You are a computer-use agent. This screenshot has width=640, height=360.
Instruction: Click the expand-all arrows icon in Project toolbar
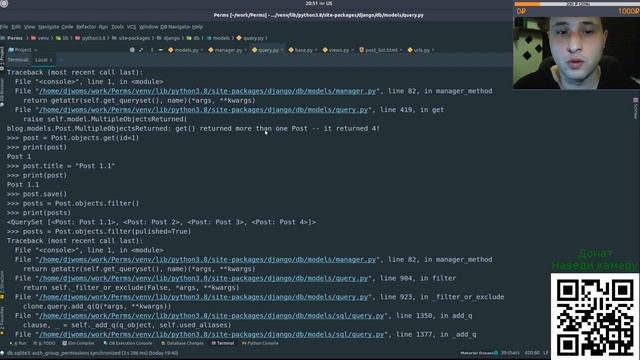click(141, 50)
